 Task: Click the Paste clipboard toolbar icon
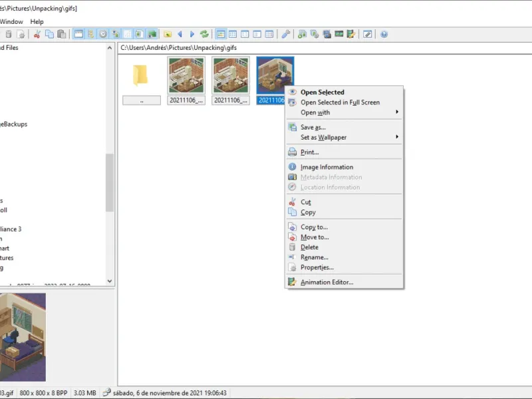[61, 35]
